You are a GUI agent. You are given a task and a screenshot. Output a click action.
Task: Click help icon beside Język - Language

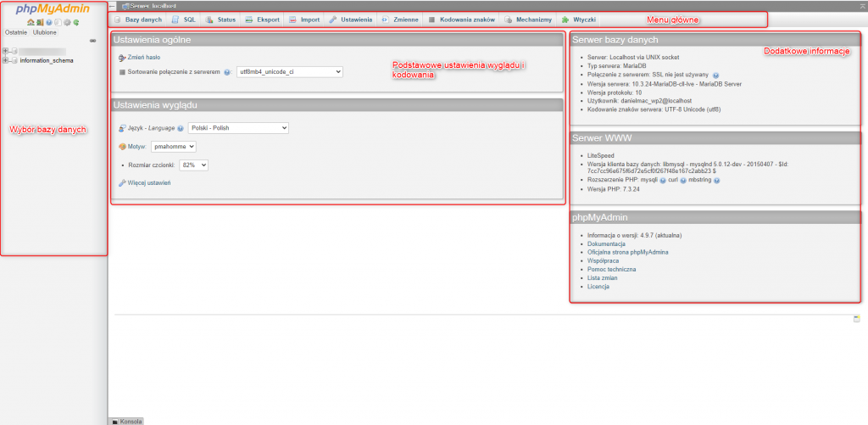click(181, 128)
